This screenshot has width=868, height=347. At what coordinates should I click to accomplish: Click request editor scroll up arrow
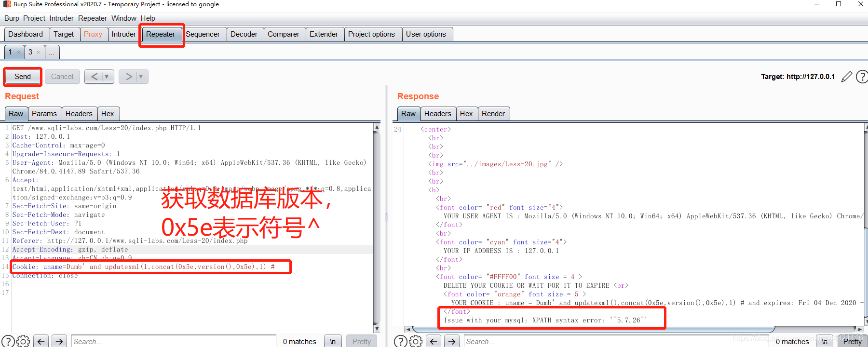coord(377,128)
